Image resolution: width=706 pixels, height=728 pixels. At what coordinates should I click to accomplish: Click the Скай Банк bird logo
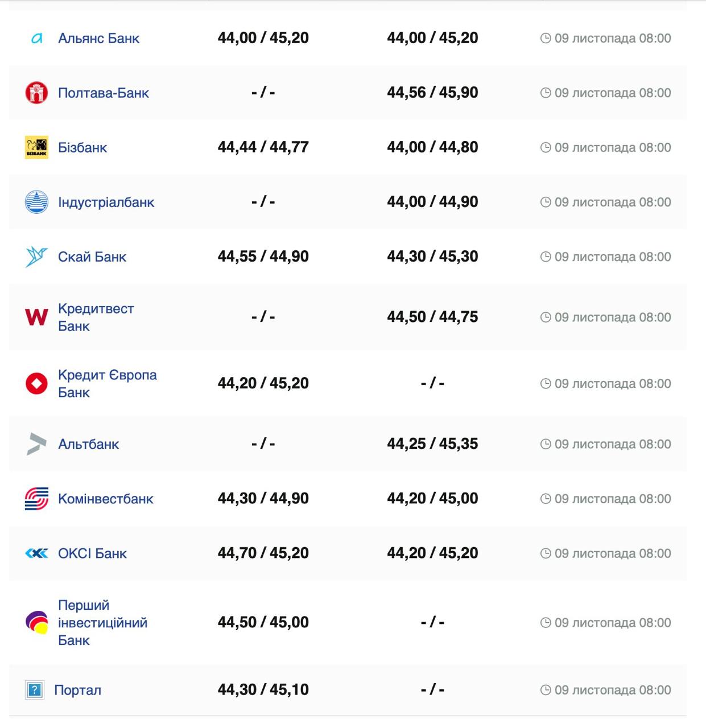tap(36, 257)
